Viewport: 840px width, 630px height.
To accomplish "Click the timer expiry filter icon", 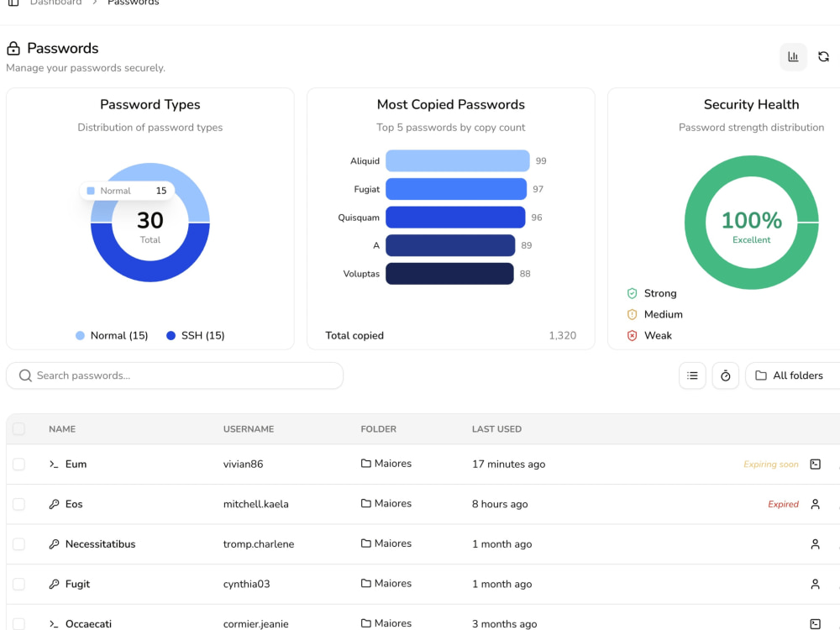I will click(x=726, y=375).
